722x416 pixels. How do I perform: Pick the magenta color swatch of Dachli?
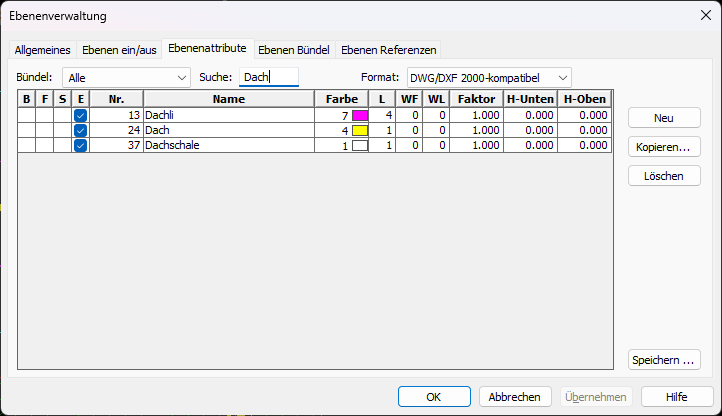[360, 115]
